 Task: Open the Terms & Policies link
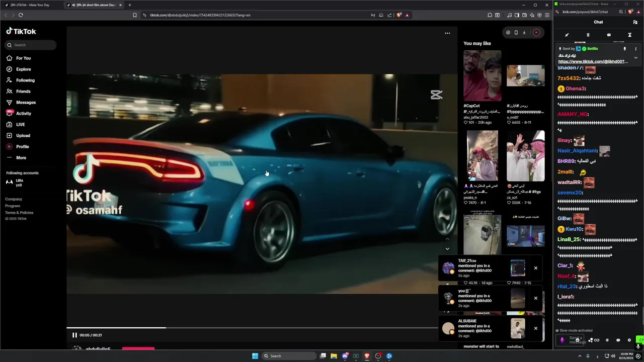19,213
